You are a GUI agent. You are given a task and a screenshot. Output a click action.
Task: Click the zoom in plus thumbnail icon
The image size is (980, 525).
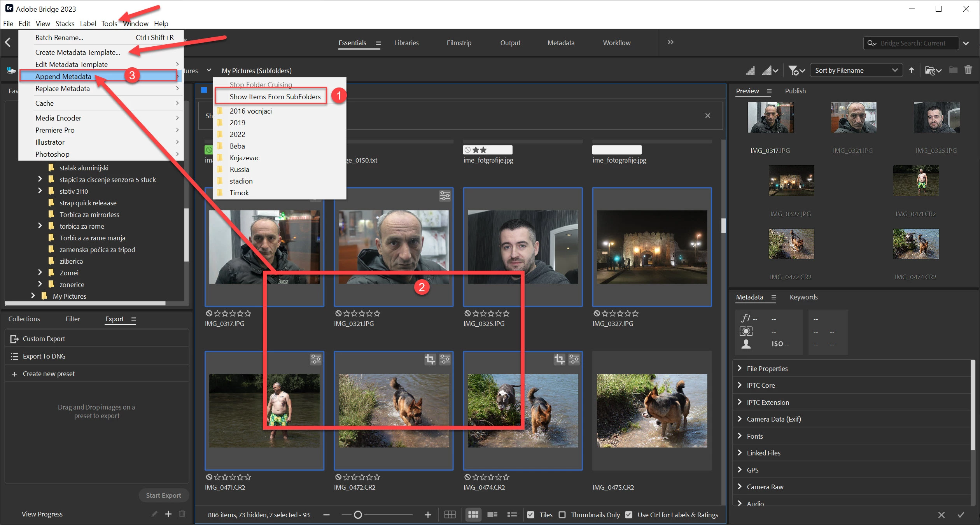pos(428,514)
